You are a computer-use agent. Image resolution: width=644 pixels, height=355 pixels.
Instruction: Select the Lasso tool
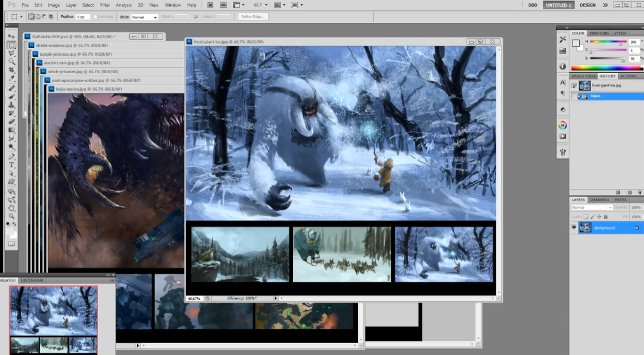pos(11,53)
